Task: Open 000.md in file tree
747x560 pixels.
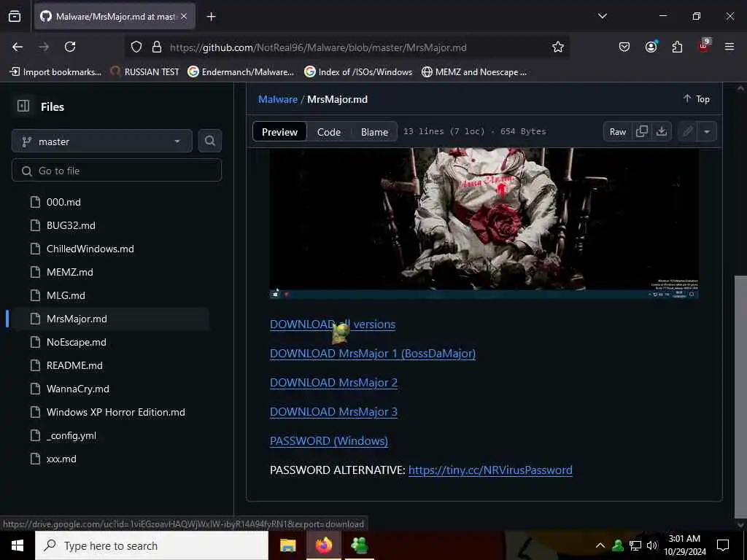Action: pos(63,202)
